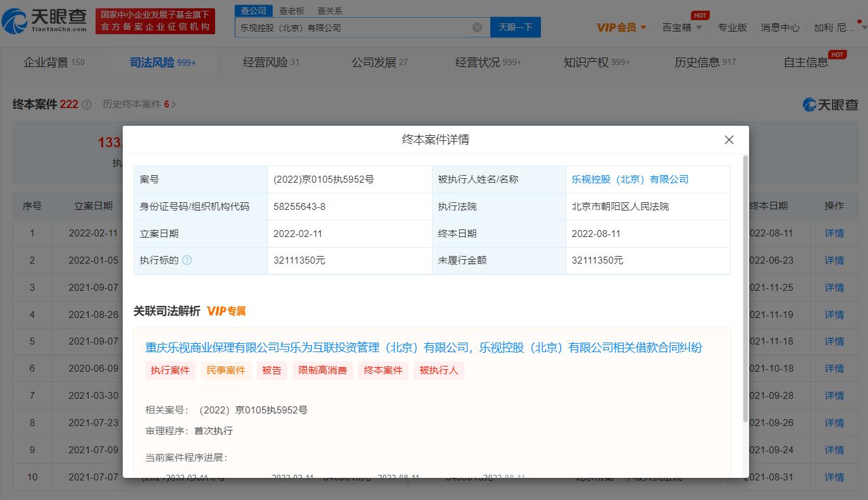This screenshot has height=500, width=868.
Task: Click the 未履行金额 value 32111350元
Action: (597, 260)
